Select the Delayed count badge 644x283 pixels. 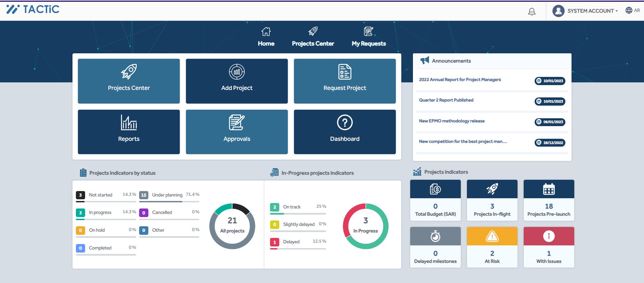coord(274,242)
